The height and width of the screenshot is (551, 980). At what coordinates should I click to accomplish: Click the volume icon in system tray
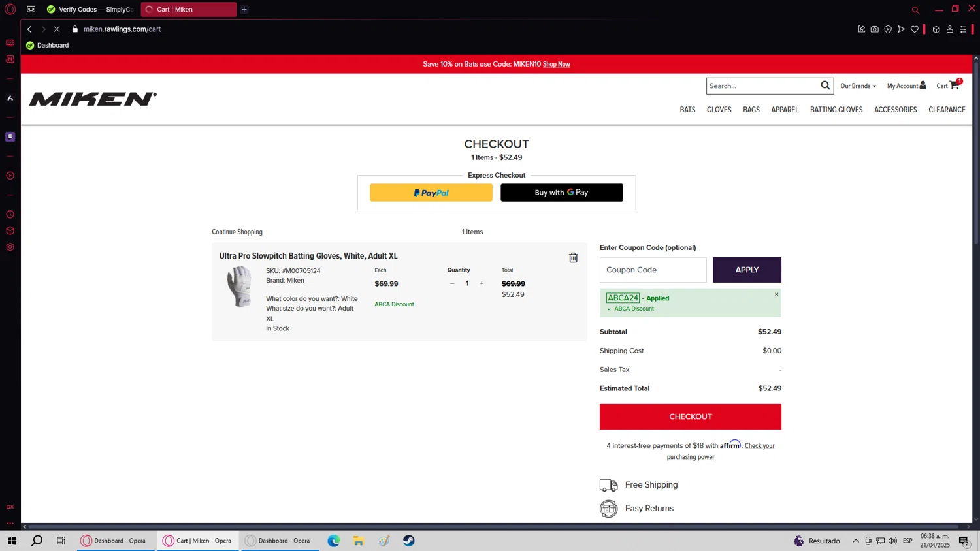tap(892, 541)
